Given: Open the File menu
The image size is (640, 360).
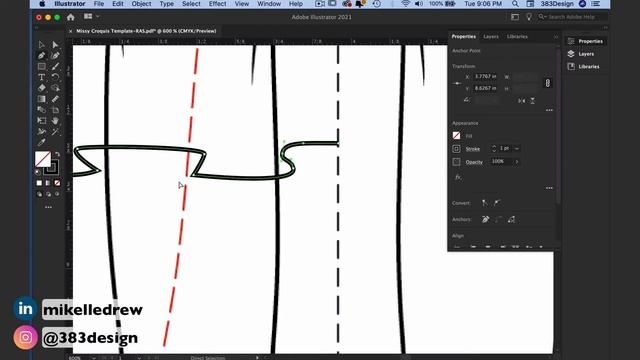Looking at the screenshot, I should [x=99, y=4].
